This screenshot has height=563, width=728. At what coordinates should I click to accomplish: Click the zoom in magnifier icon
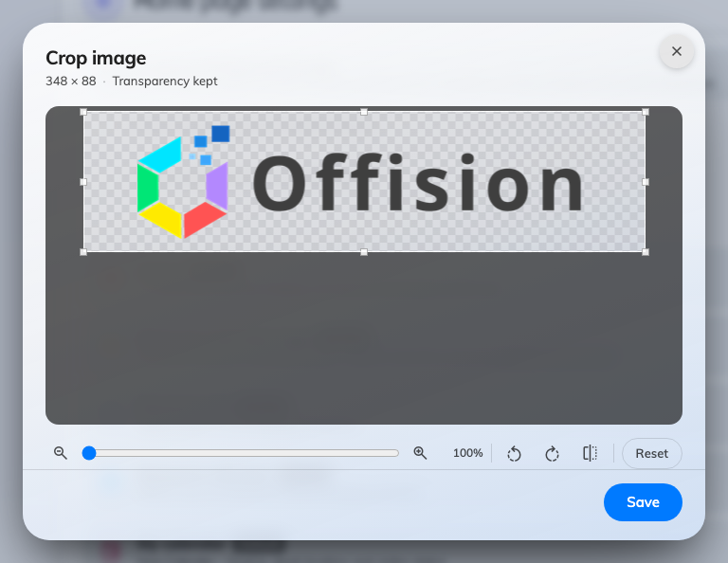click(420, 453)
